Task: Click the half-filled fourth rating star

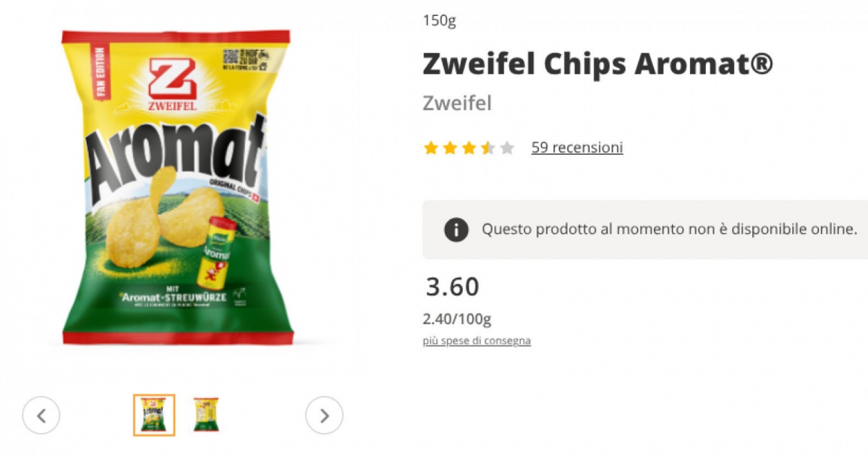Action: click(x=488, y=148)
